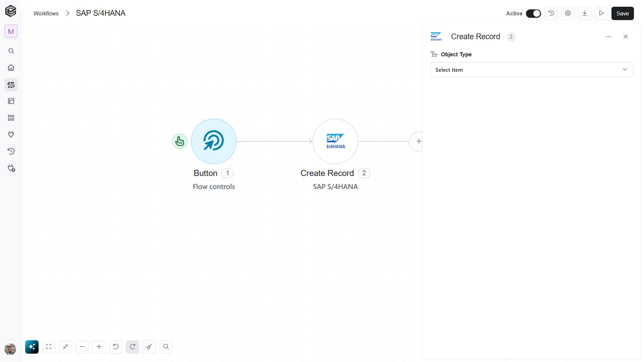Undo the last canvas change
Screen dimensions: 644x362
click(x=116, y=347)
